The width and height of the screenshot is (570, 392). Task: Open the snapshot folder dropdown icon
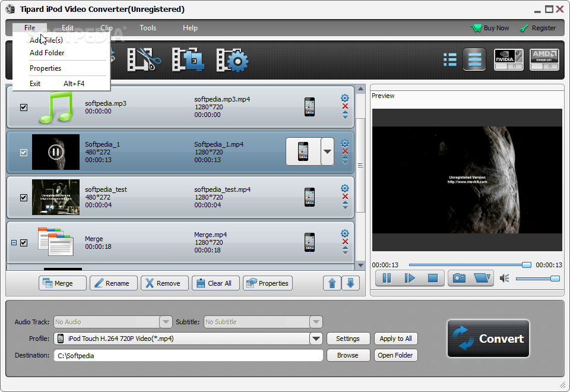coord(482,278)
